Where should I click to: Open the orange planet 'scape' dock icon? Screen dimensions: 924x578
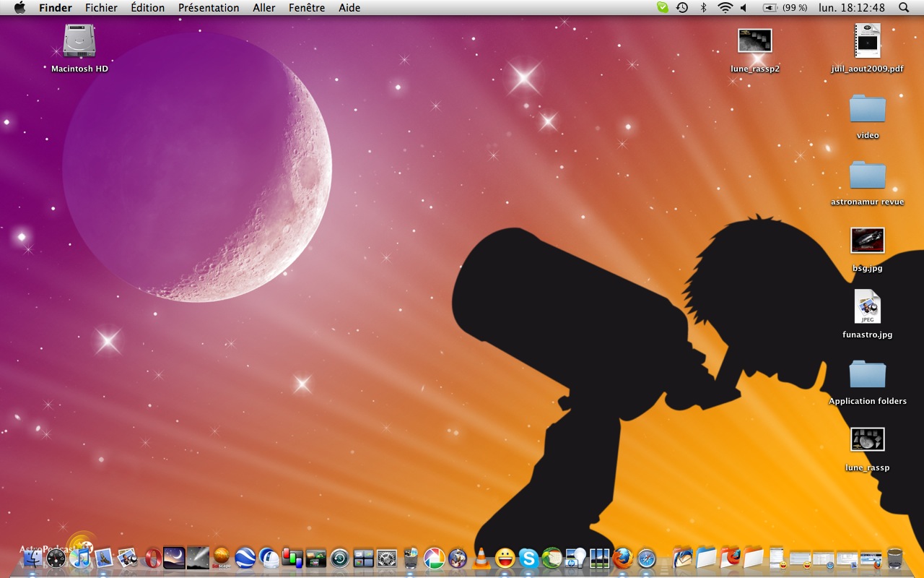(x=222, y=558)
